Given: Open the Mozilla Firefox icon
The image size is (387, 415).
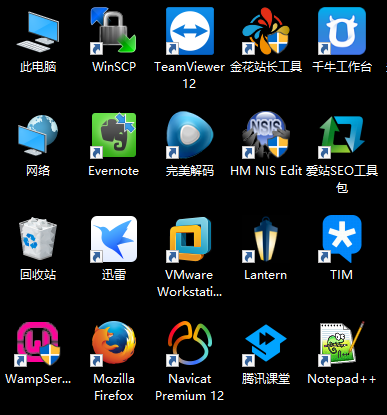Looking at the screenshot, I should click(114, 343).
